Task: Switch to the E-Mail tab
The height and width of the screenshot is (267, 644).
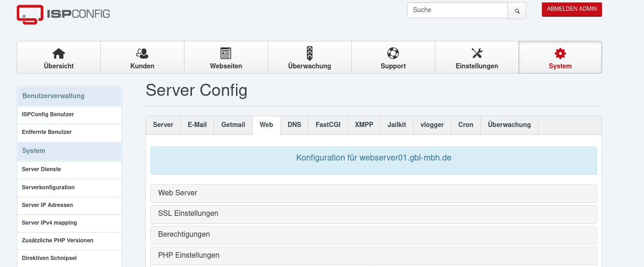Action: pos(197,125)
